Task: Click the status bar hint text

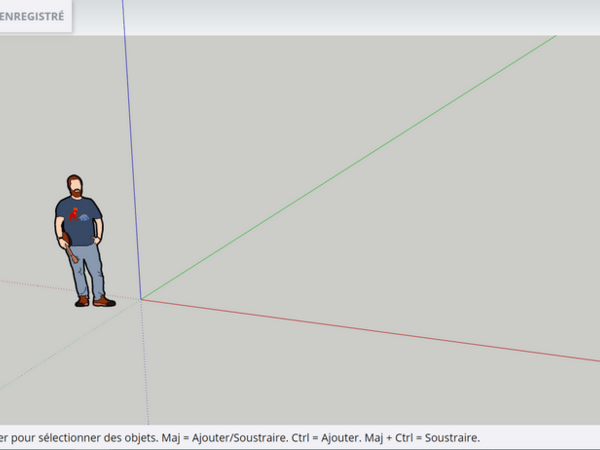Action: pos(240,438)
